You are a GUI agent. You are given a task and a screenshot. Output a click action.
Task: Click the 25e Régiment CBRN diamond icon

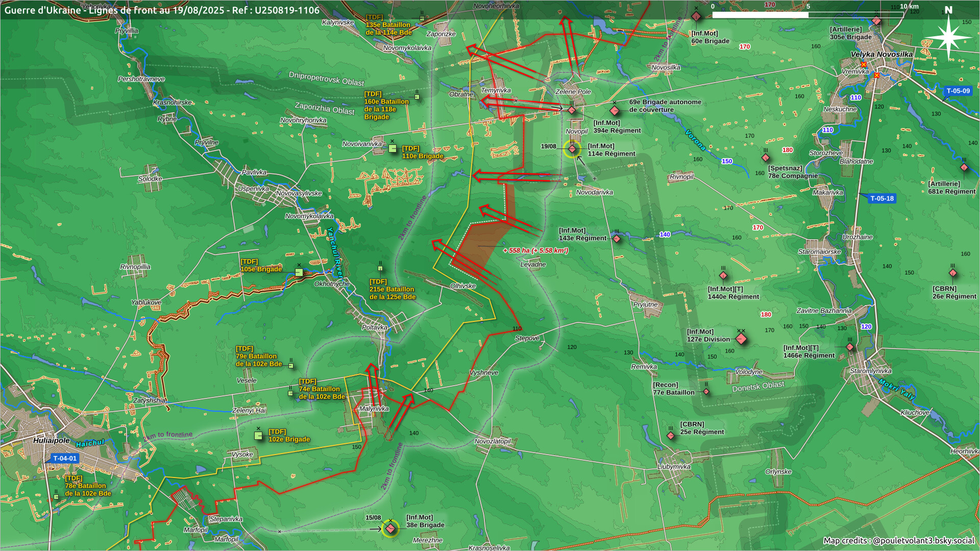[671, 436]
